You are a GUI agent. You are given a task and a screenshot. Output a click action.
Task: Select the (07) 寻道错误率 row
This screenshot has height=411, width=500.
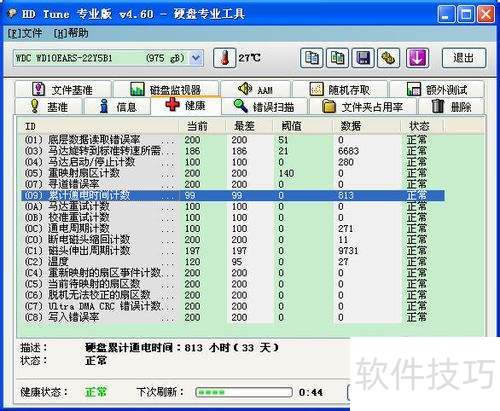coord(233,184)
